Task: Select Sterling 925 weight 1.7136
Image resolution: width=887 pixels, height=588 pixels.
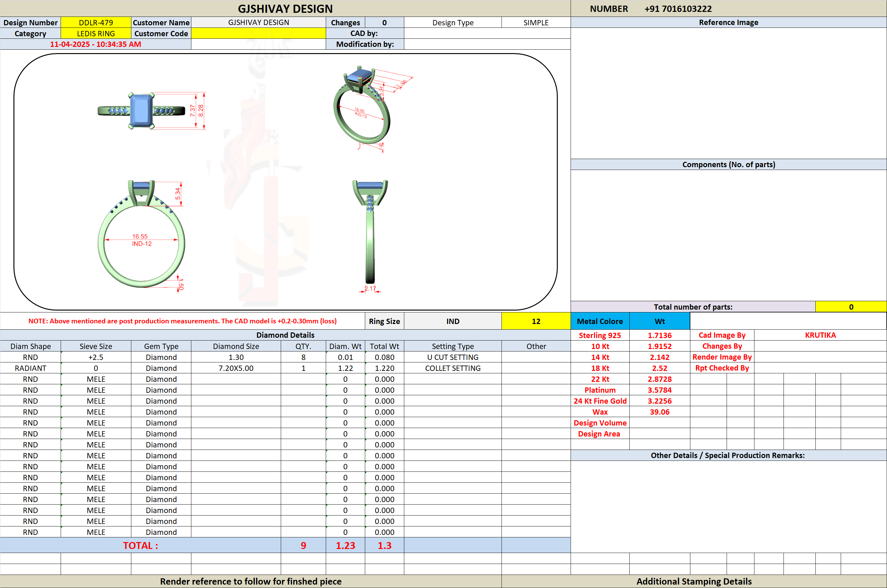Action: point(659,335)
